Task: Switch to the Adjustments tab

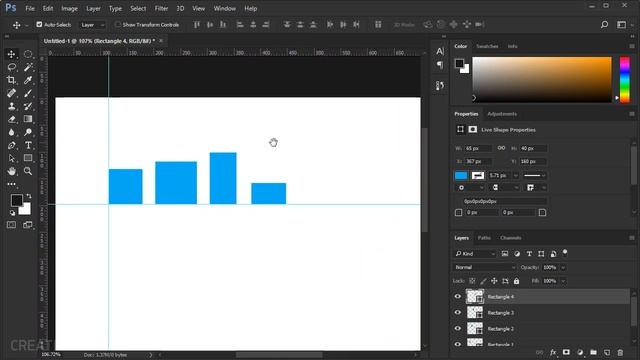Action: pos(502,114)
